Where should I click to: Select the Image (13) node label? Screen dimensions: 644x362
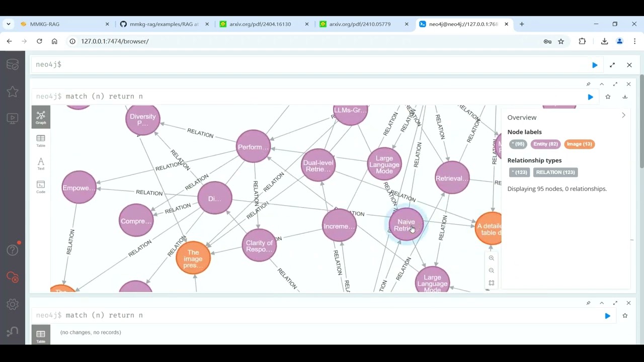pyautogui.click(x=579, y=144)
